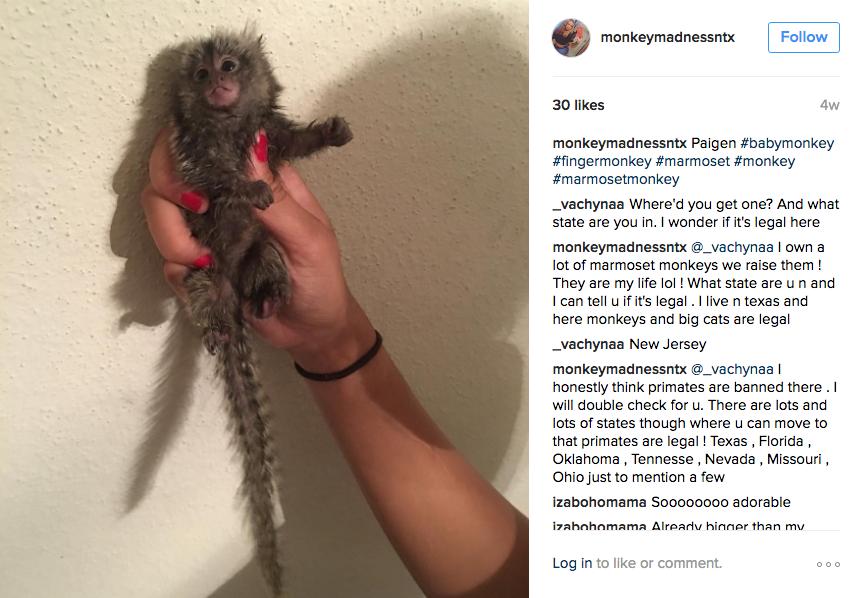The height and width of the screenshot is (598, 862).
Task: Click Log in to like or comment
Action: point(572,563)
